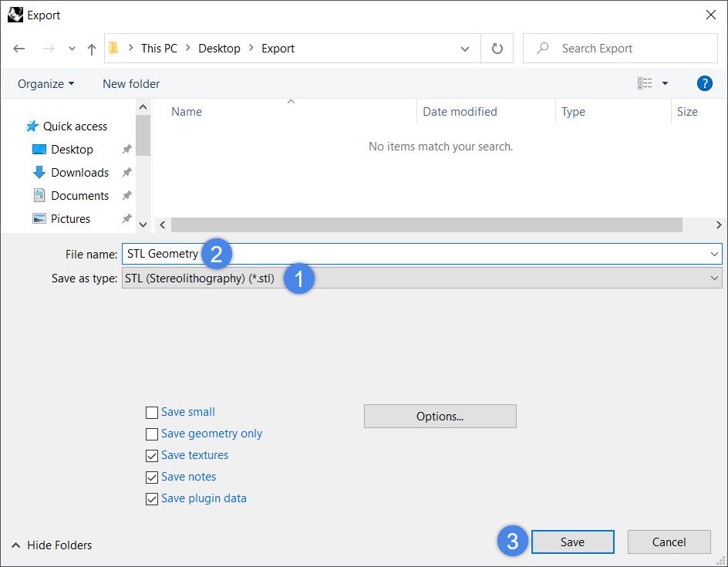The width and height of the screenshot is (728, 567).
Task: Refresh the folder view with the refresh icon
Action: (497, 48)
